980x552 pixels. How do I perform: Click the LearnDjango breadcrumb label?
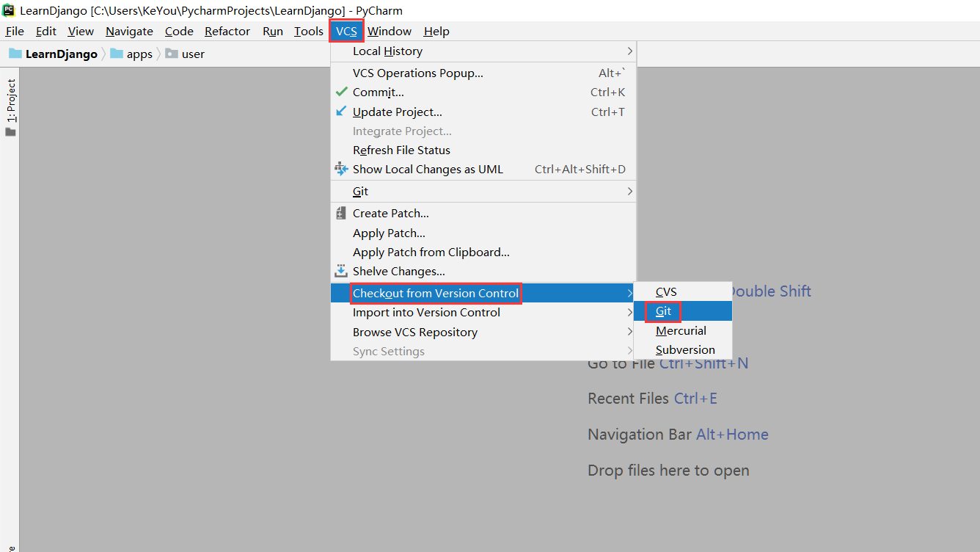62,54
